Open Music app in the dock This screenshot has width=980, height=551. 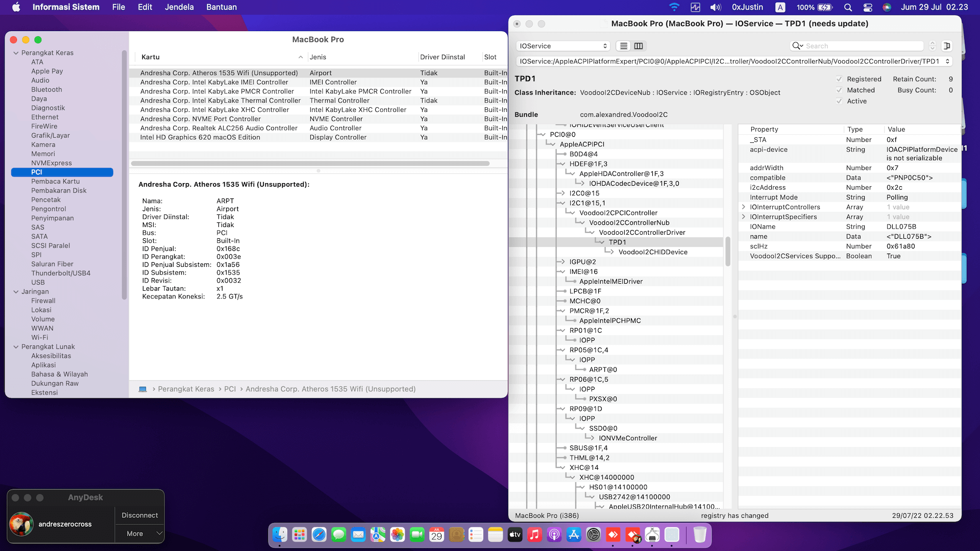534,535
